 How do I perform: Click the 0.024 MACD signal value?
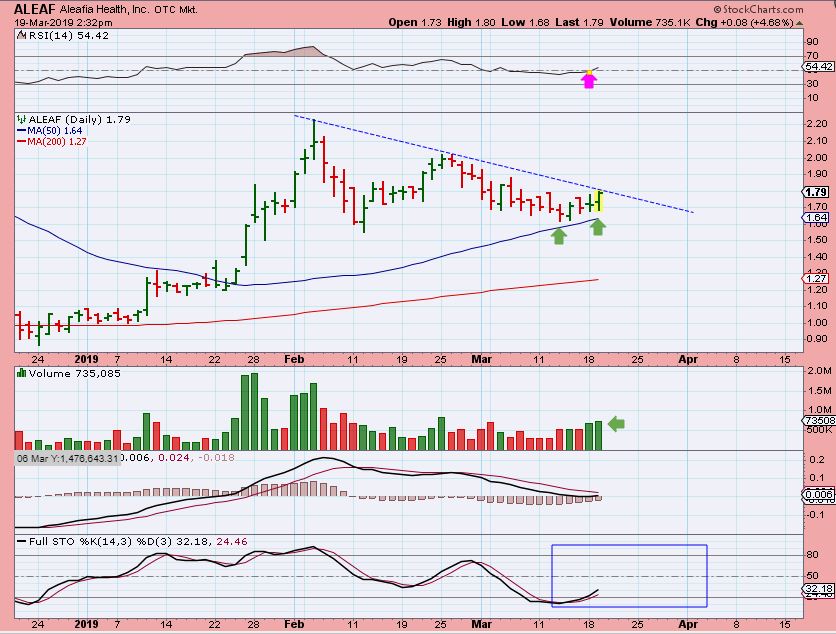click(x=174, y=458)
